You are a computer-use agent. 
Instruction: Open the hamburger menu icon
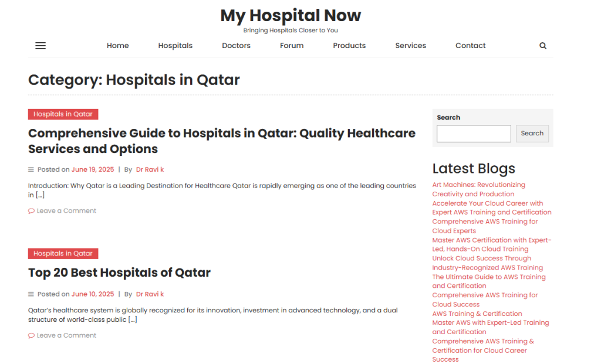40,46
